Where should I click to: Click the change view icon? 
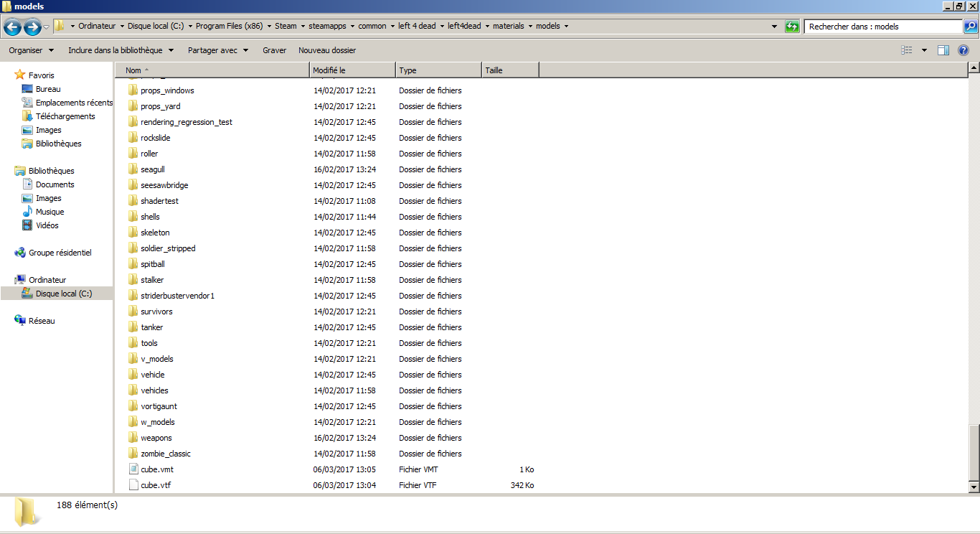907,50
